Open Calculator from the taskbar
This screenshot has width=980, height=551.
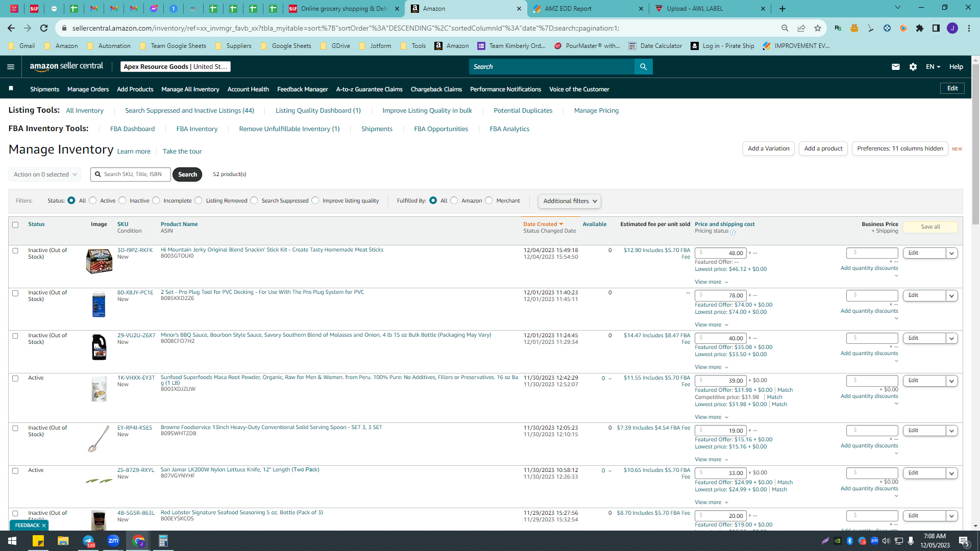pos(163,541)
